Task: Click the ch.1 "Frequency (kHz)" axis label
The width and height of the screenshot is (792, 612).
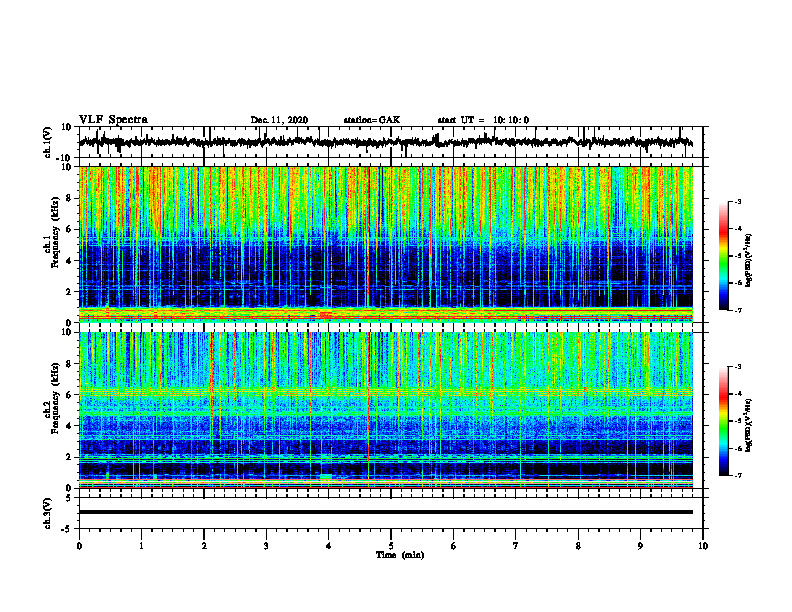Action: 56,232
